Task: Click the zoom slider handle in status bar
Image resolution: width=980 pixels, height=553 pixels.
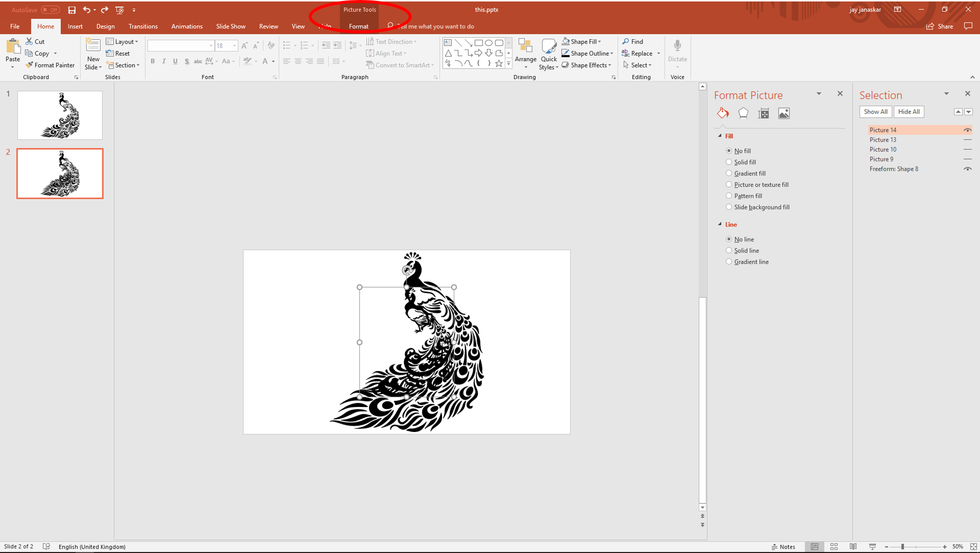Action: (x=902, y=547)
